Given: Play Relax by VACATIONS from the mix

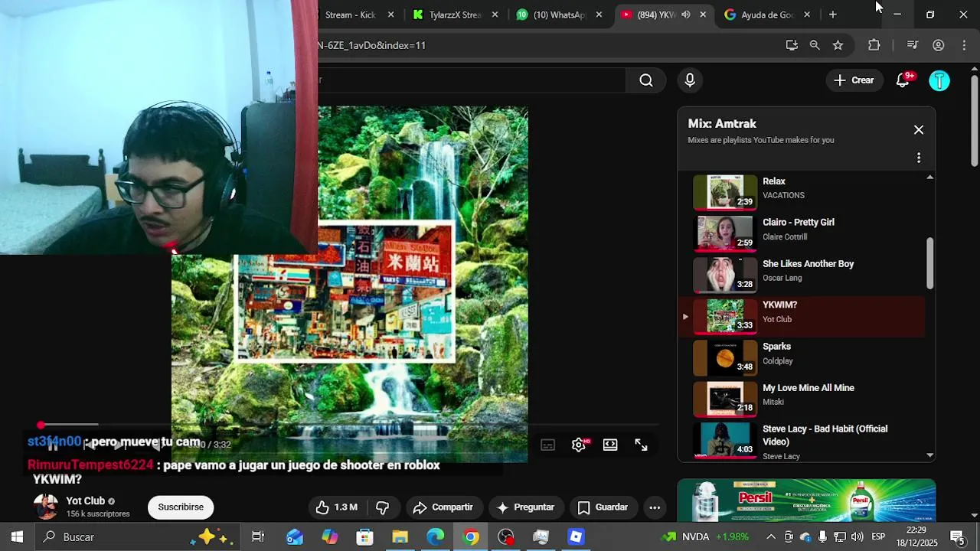Looking at the screenshot, I should (801, 191).
